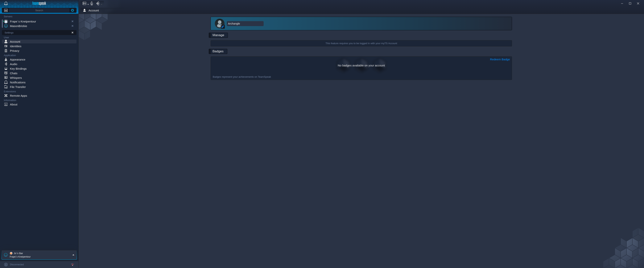Click inside the Search field
Viewport: 644px width, 268px height.
click(39, 10)
